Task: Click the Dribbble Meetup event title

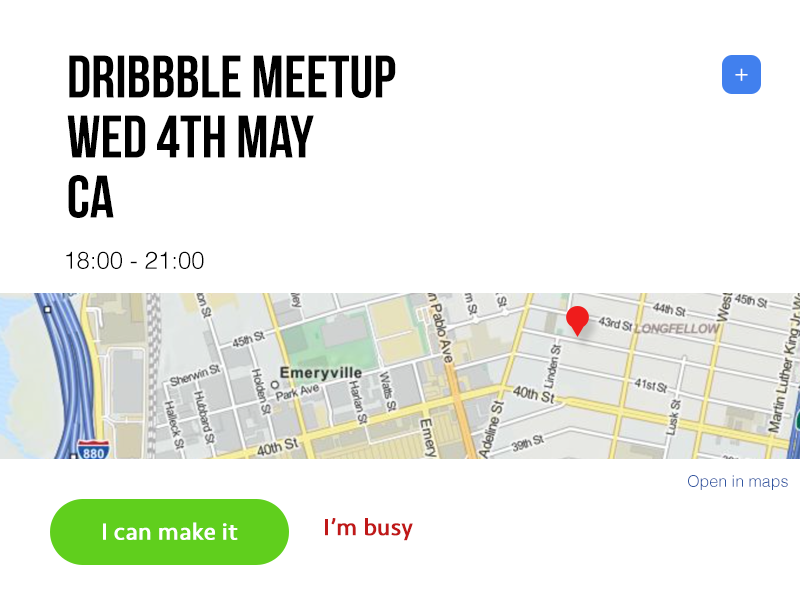Action: point(232,77)
